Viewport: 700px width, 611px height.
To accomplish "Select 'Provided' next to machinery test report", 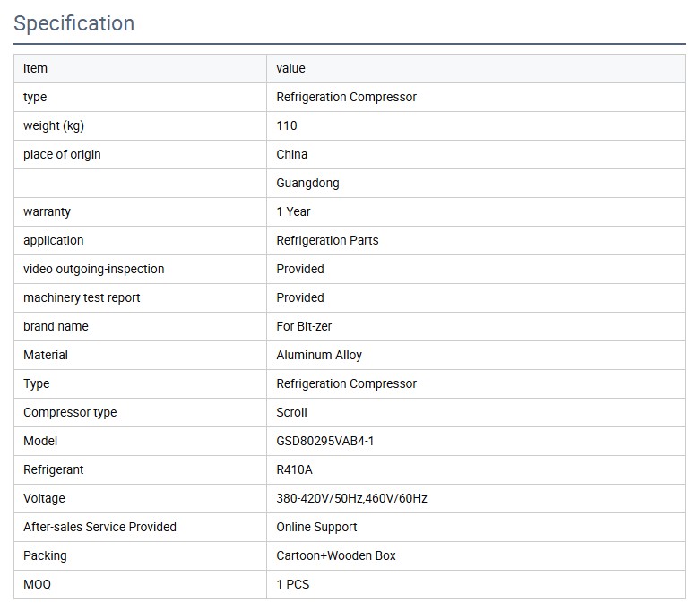I will 300,297.
